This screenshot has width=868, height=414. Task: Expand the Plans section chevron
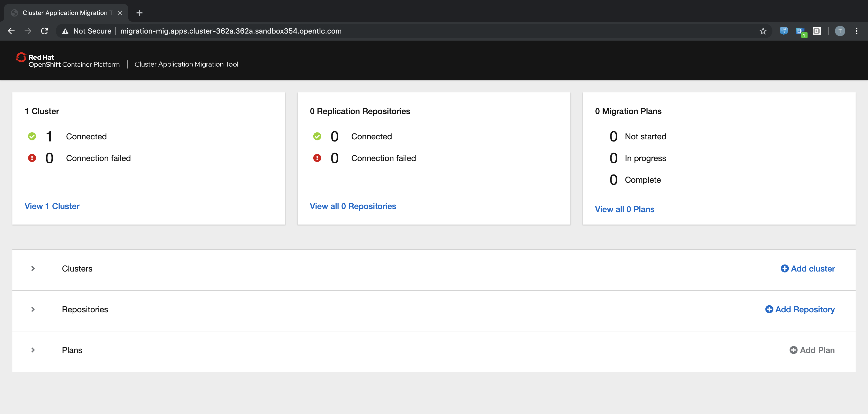33,350
